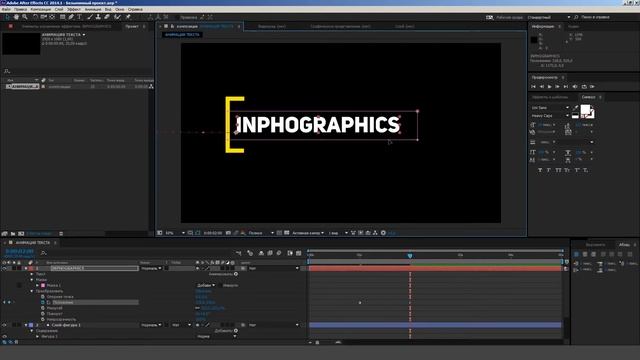The image size is (640, 360).
Task: Select the Rotation tool
Action: pyautogui.click(x=36, y=17)
